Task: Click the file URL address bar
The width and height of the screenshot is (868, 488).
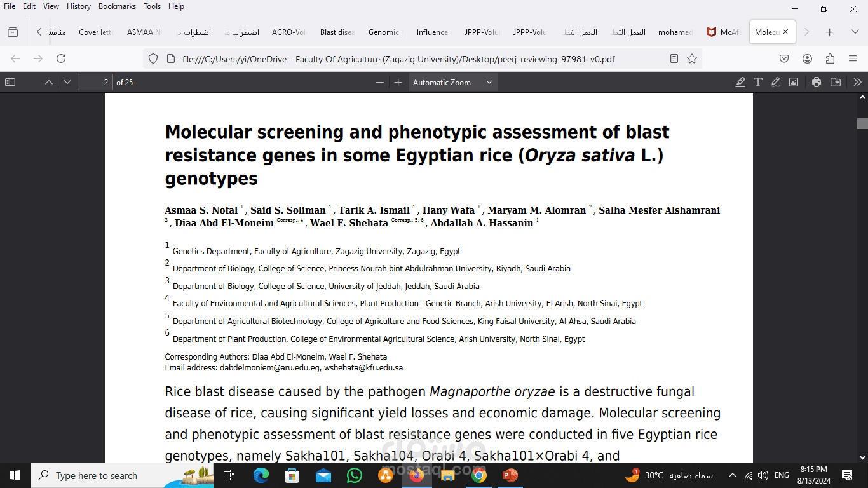Action: click(x=398, y=59)
